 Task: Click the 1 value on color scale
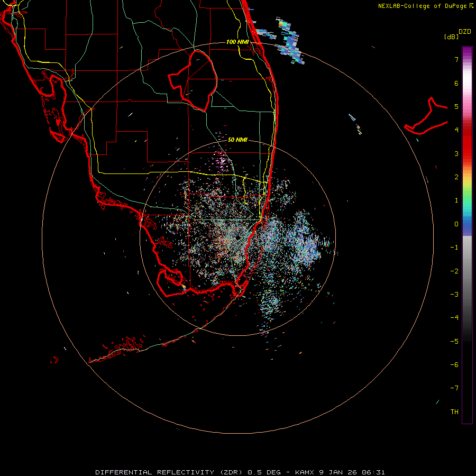point(456,200)
